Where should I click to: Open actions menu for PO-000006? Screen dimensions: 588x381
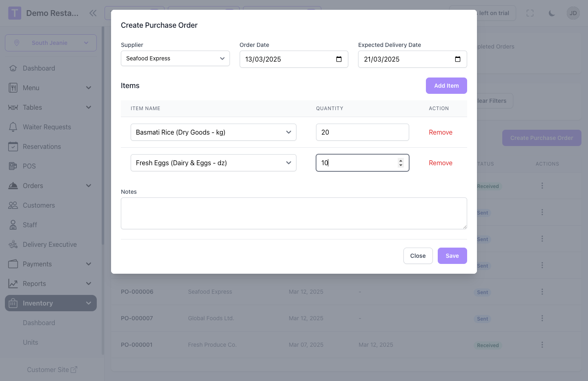tap(542, 292)
